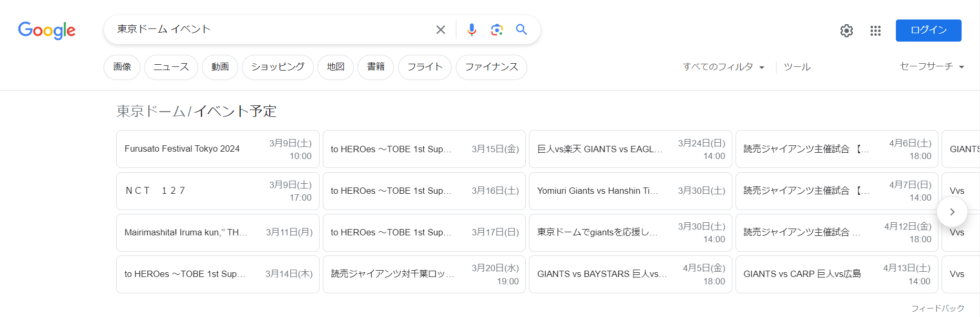
Task: Click the ログイン button
Action: coord(928,30)
